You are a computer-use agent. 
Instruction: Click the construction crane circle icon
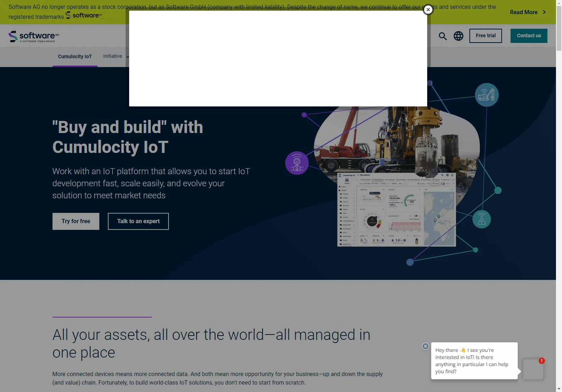click(487, 95)
